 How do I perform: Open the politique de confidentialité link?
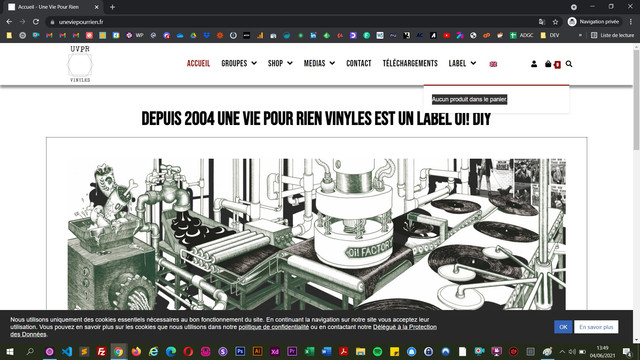pos(273,327)
